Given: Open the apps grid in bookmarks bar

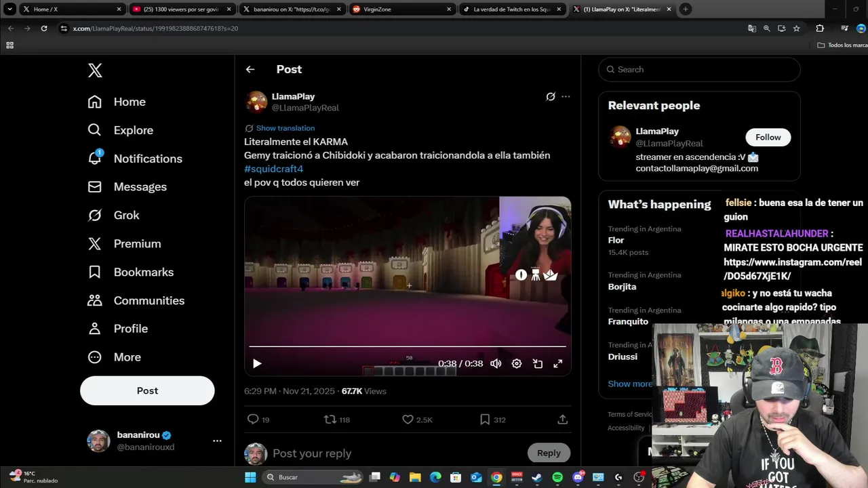Looking at the screenshot, I should click(9, 45).
